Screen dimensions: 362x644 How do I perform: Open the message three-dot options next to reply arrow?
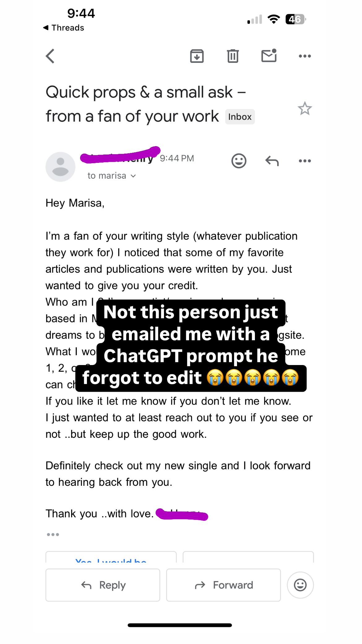[x=305, y=161]
